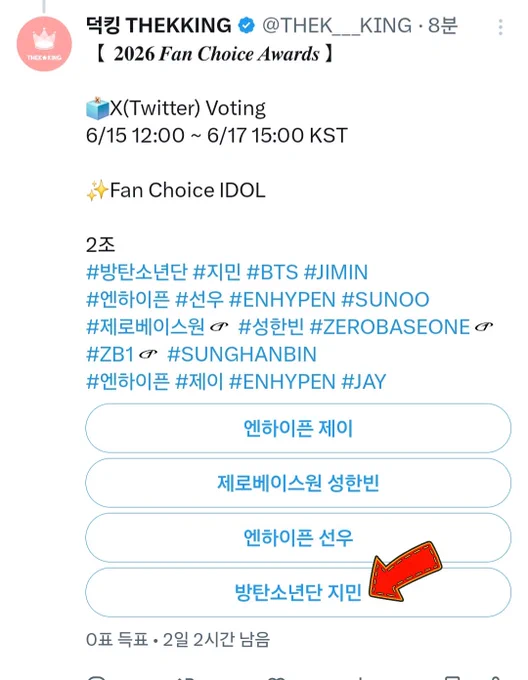528x680 pixels.
Task: Vote for 방탄소년단 지민 poll option
Action: 298,592
